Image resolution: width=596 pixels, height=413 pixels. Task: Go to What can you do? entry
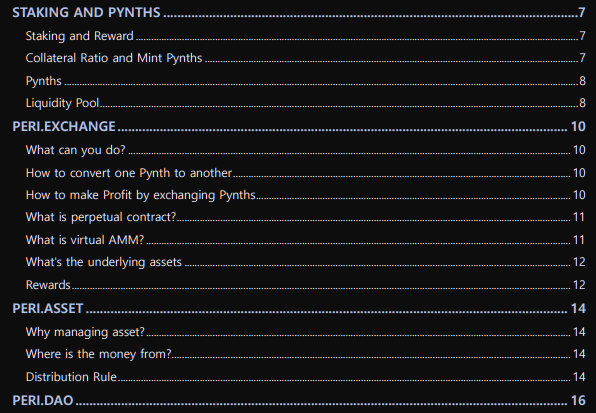[x=75, y=150]
